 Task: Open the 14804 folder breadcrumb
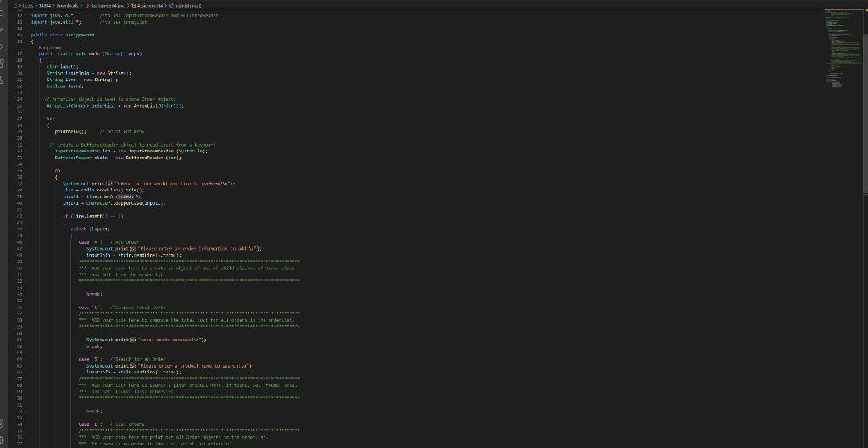[x=44, y=5]
